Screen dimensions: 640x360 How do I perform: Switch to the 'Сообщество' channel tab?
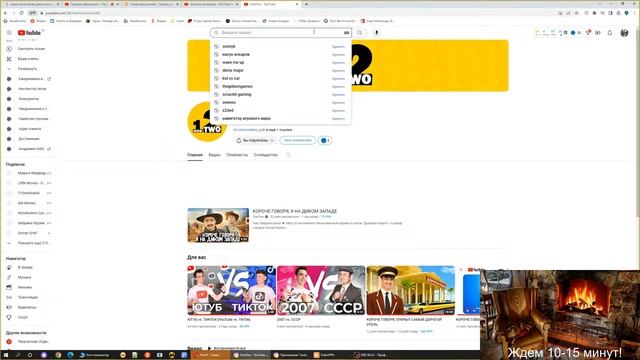point(266,155)
